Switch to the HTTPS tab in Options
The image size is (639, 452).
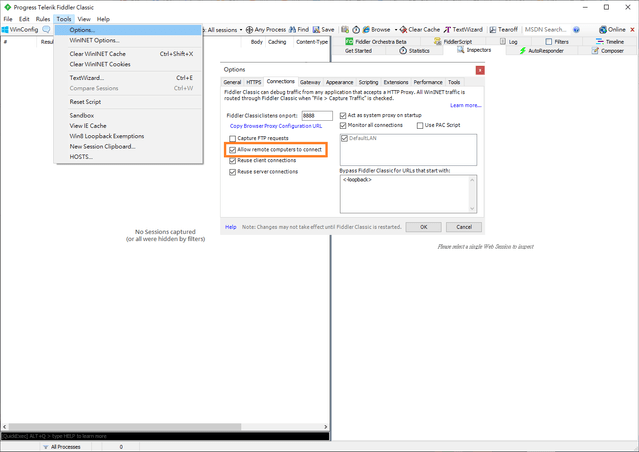tap(254, 82)
